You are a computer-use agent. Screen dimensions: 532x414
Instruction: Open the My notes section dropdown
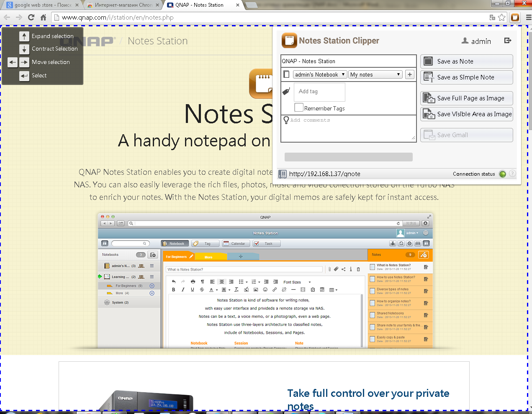coord(376,74)
